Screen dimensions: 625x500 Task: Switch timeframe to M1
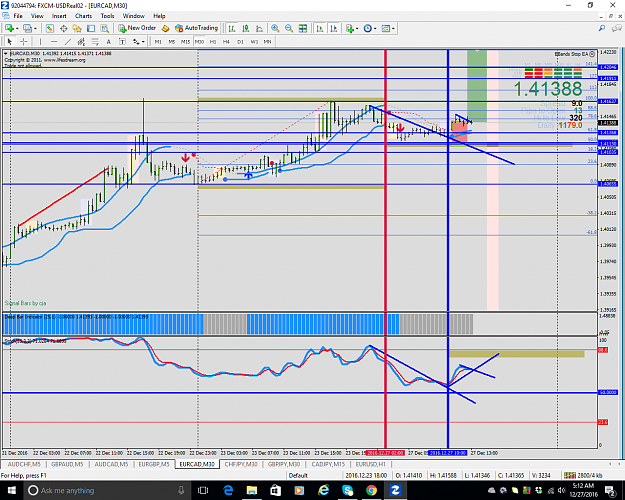click(158, 41)
